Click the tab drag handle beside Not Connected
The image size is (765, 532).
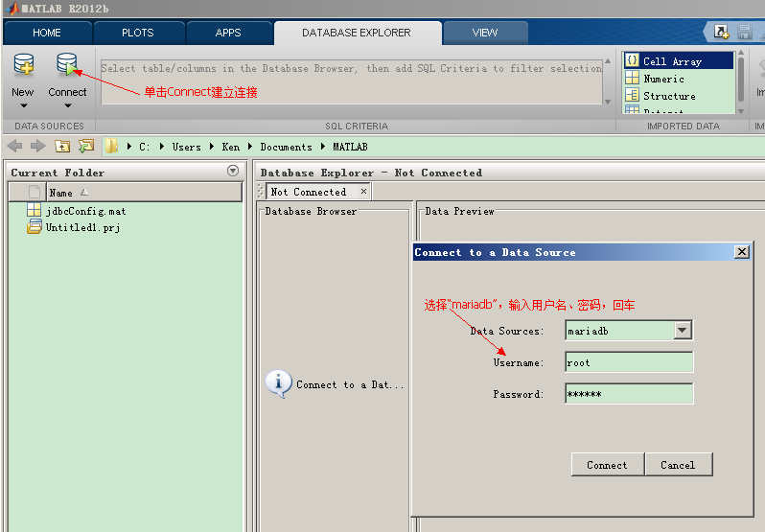[261, 192]
